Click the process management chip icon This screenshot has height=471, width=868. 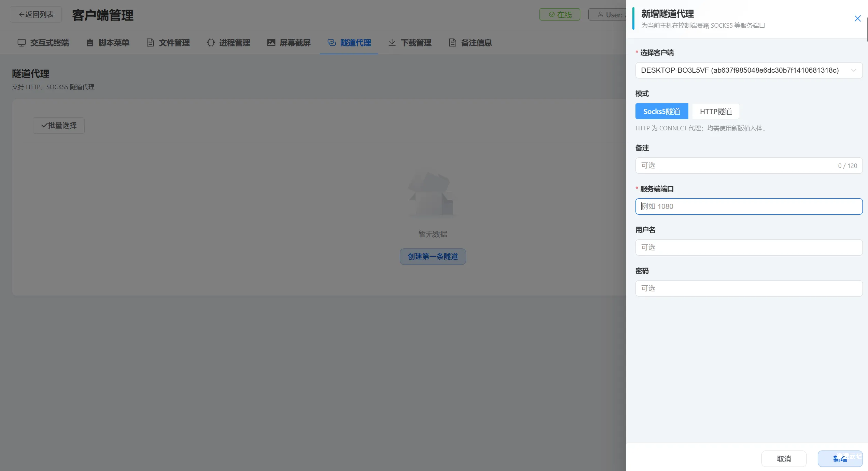[x=211, y=43]
